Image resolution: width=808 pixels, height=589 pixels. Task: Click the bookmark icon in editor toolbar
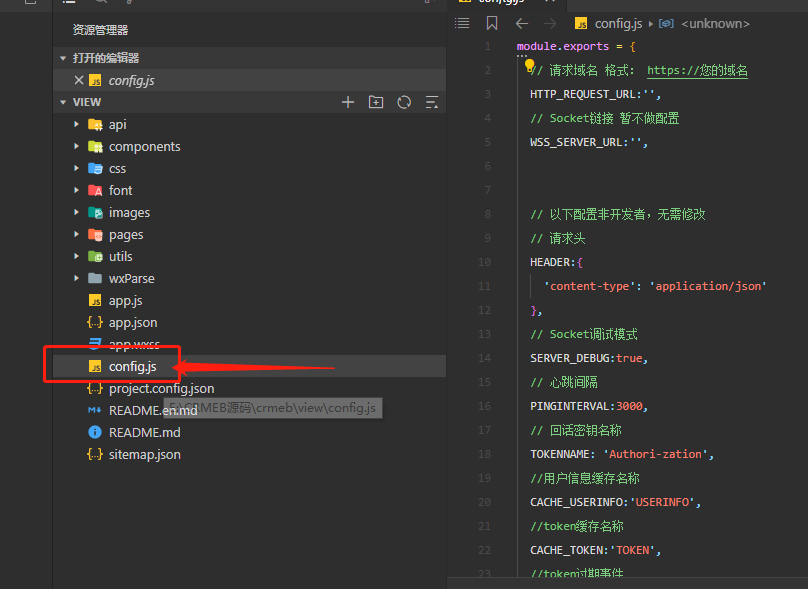492,23
